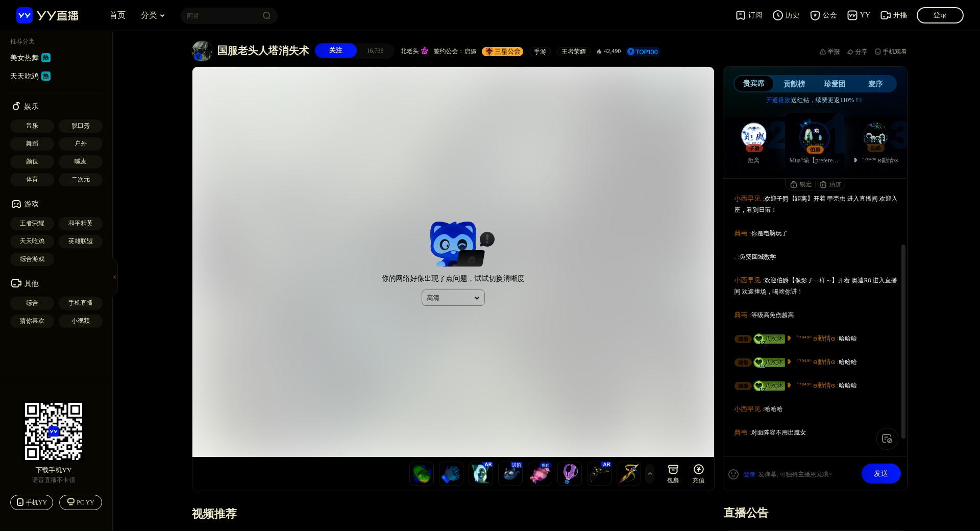The image size is (980, 531).
Task: Select 音乐 category tag
Action: (x=32, y=126)
